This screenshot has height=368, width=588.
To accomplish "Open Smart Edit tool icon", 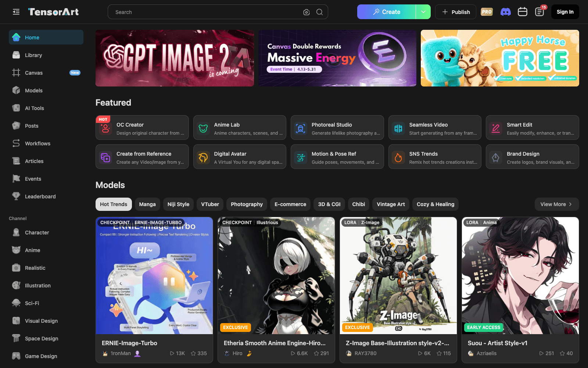I will click(496, 128).
